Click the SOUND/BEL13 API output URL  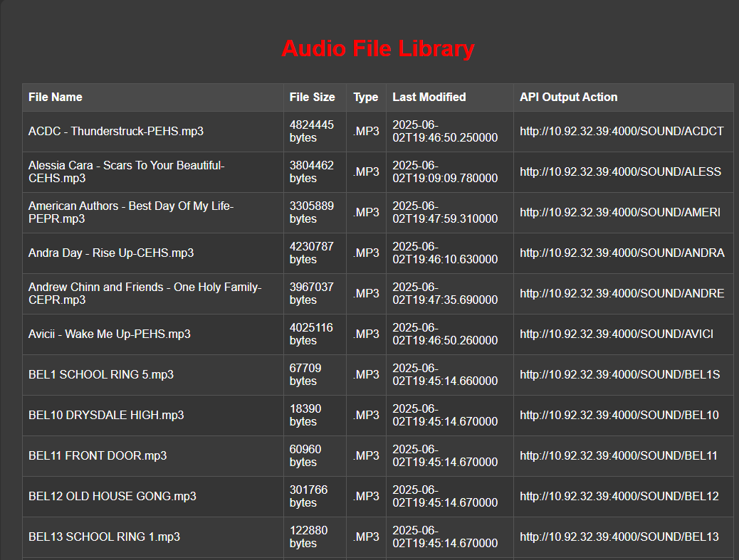pyautogui.click(x=619, y=537)
